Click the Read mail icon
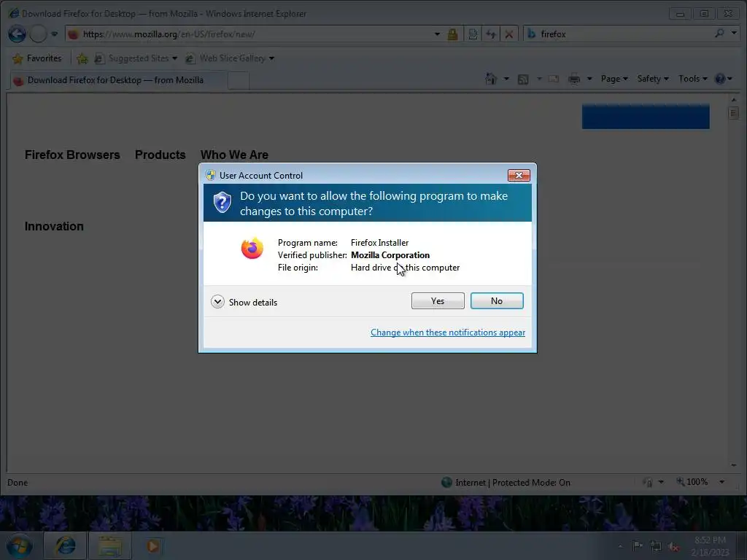747x560 pixels. point(554,79)
